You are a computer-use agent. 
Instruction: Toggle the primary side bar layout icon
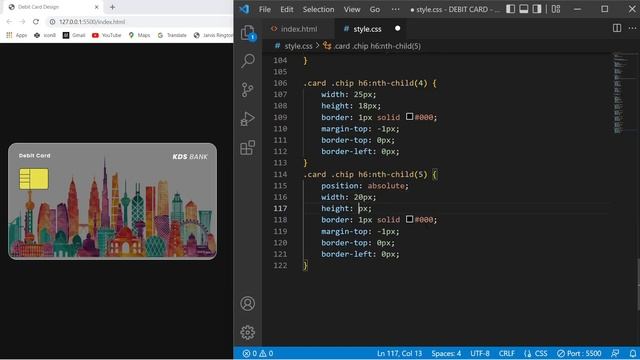pos(510,9)
